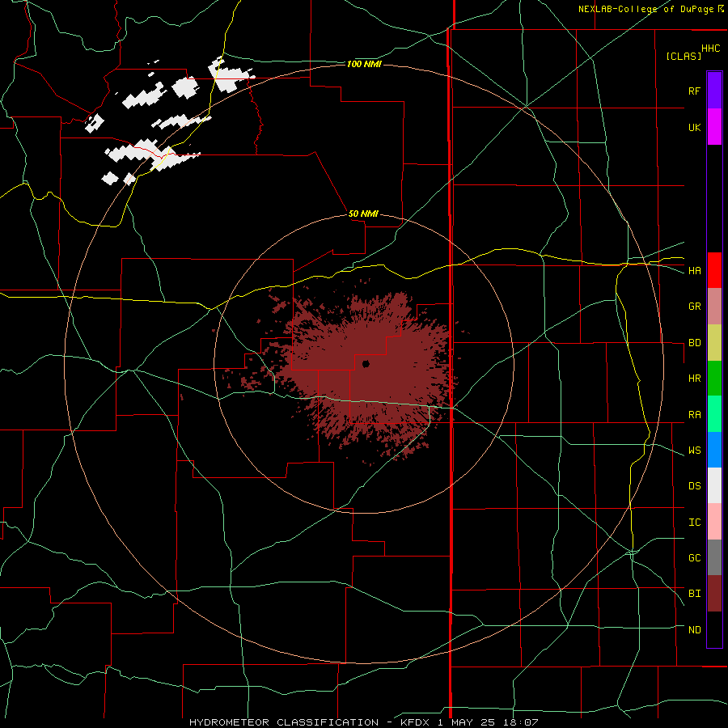728x728 pixels.
Task: Click the 'RA' legend label
Action: pos(694,415)
